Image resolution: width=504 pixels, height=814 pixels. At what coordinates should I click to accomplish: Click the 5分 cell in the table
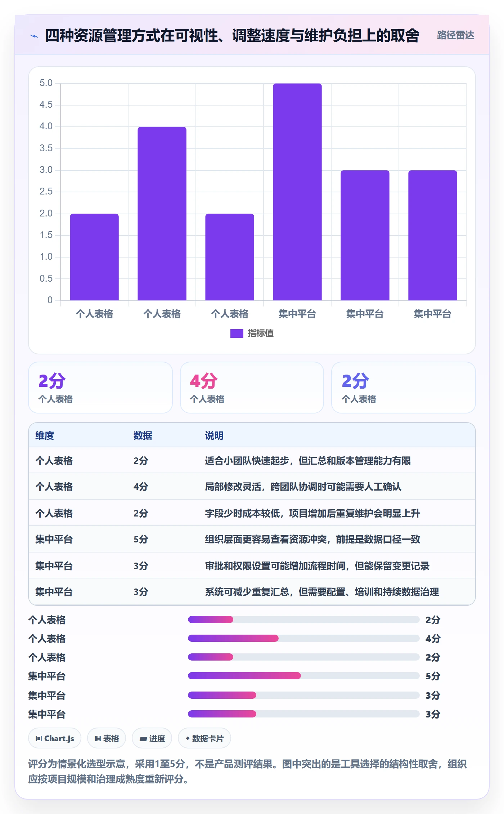point(141,539)
